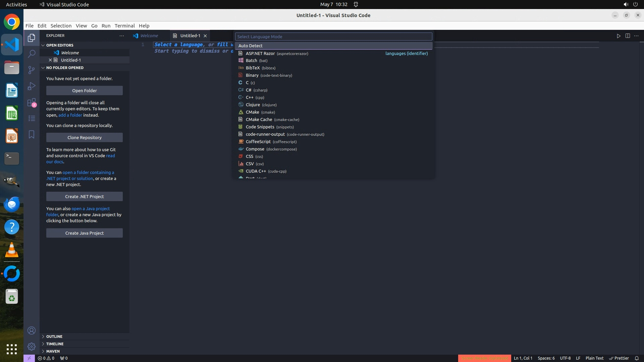Open the Accounts icon
644x362 pixels.
point(32,331)
